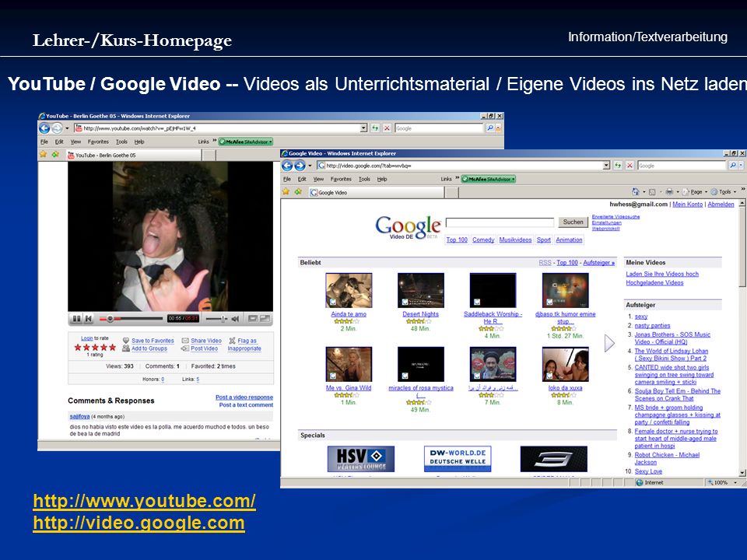Screen dimensions: 747x560
Task: Open address bar dropdown in Google Video window
Action: (x=606, y=165)
